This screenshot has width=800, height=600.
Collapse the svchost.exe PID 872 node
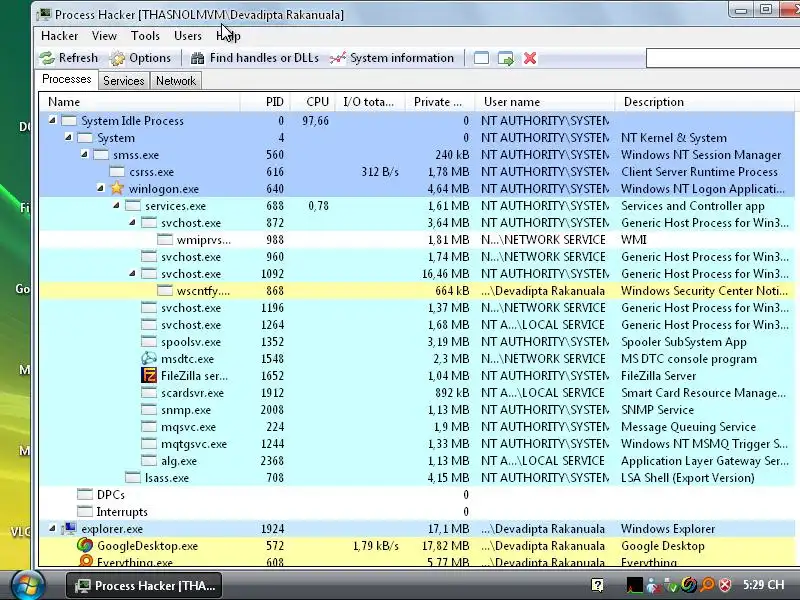(132, 222)
